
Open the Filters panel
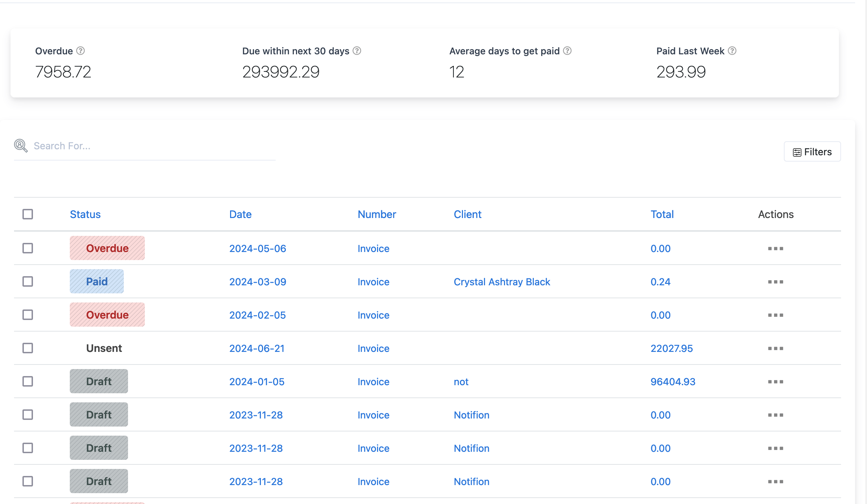pos(812,151)
